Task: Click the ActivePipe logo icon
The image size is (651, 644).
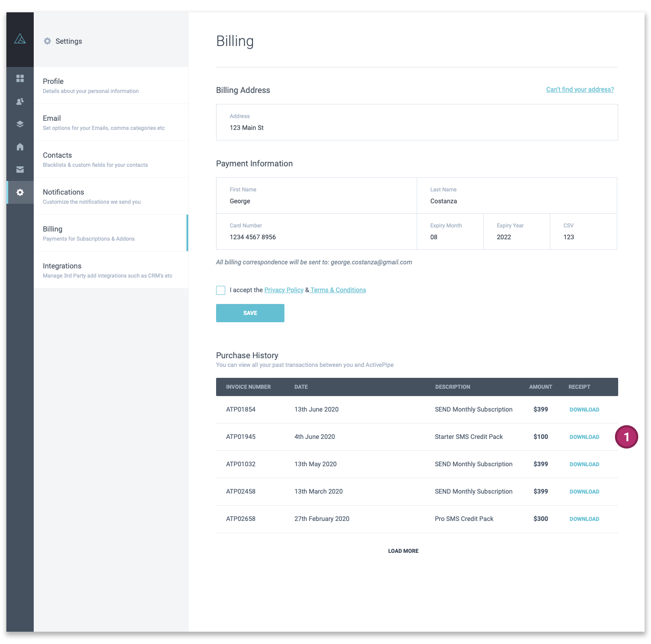Action: coord(20,39)
